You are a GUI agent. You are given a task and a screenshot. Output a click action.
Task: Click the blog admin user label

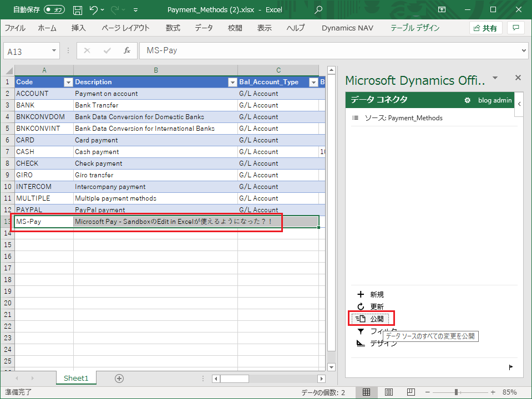495,100
